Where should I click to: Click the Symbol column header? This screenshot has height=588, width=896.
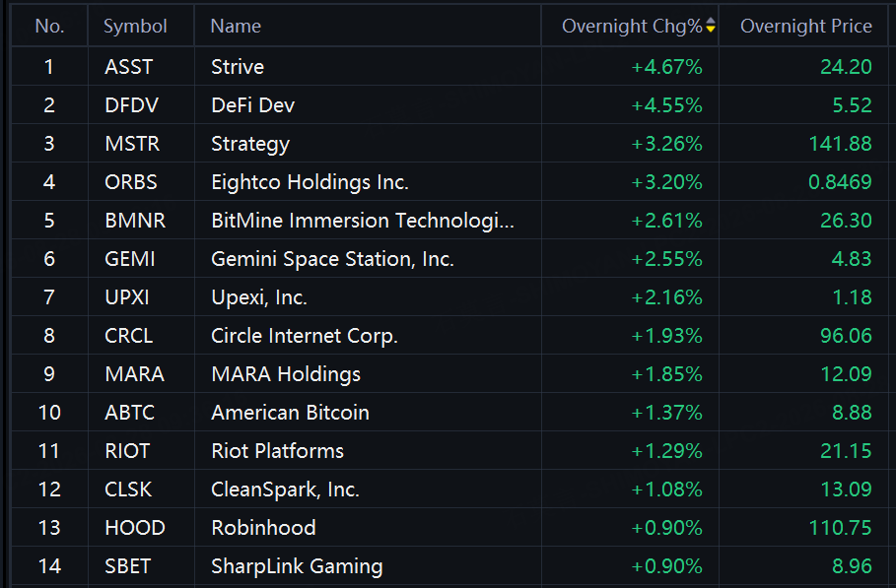pyautogui.click(x=135, y=27)
